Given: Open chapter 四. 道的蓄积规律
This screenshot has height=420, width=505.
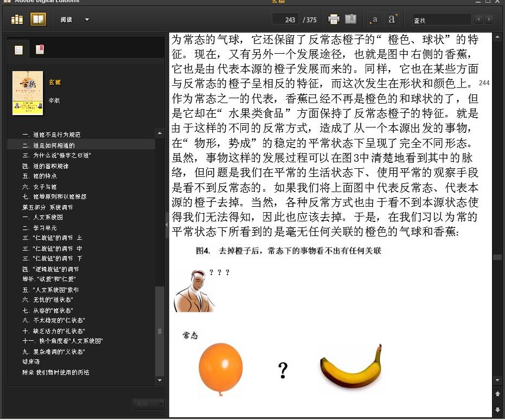Looking at the screenshot, I should click(46, 166).
